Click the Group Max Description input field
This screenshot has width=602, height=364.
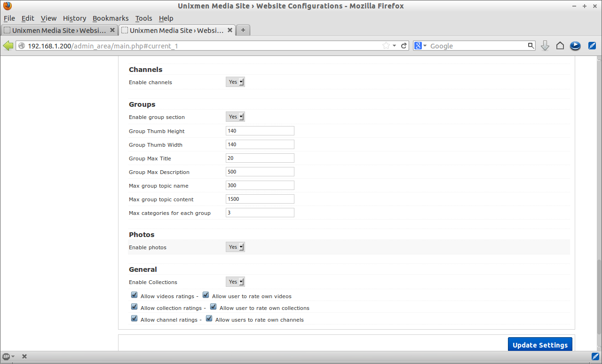click(260, 172)
